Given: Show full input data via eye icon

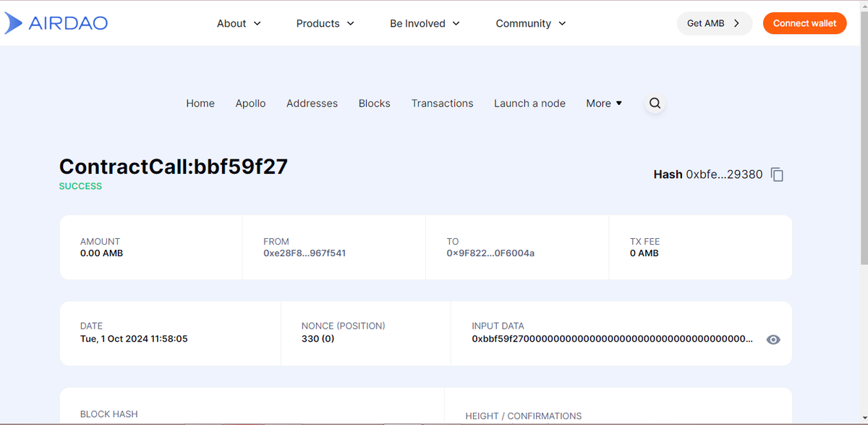Looking at the screenshot, I should tap(773, 340).
